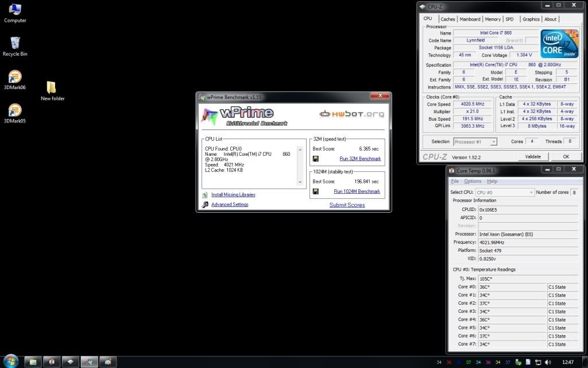Click the Multiplier value x 21.0
The image size is (588, 368).
pos(473,112)
